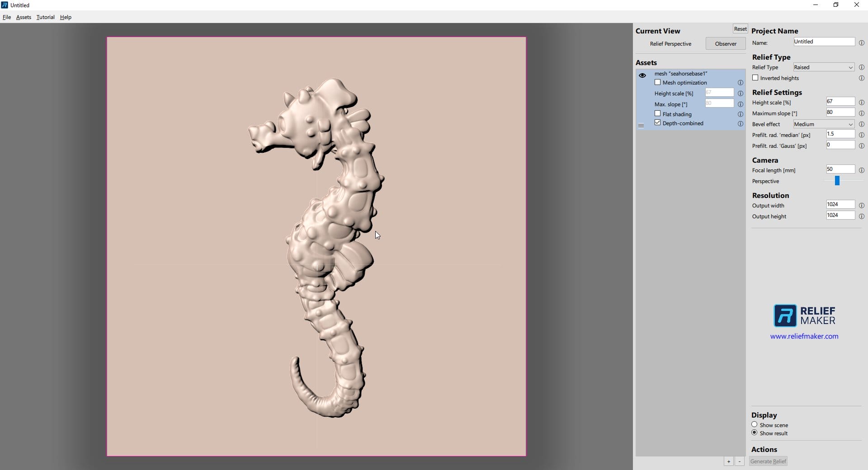This screenshot has height=470, width=868.
Task: Click the minus icon to remove asset
Action: pos(740,461)
